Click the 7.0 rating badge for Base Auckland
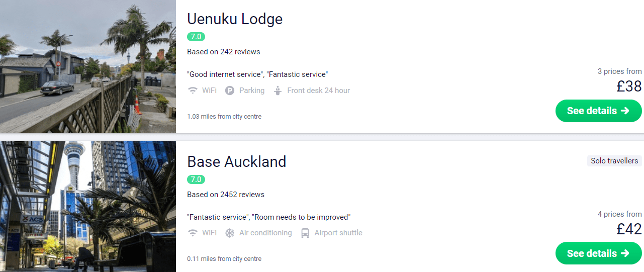 (x=196, y=179)
